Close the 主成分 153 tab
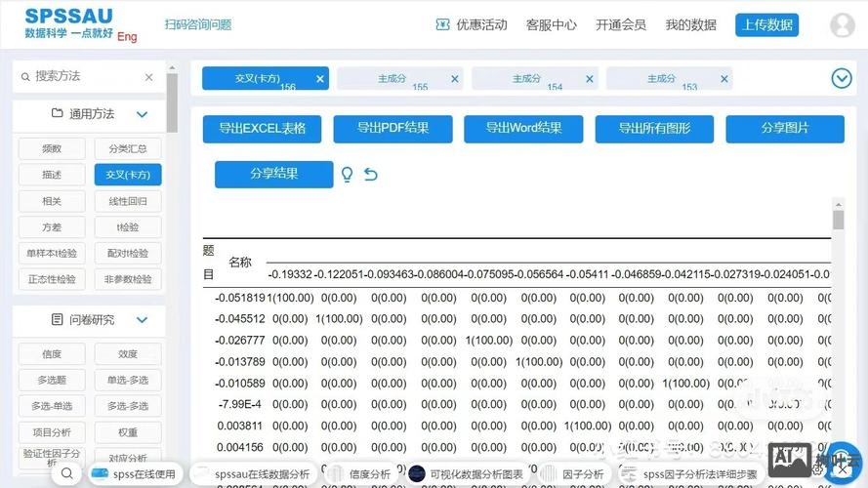The width and height of the screenshot is (868, 488). click(x=724, y=79)
